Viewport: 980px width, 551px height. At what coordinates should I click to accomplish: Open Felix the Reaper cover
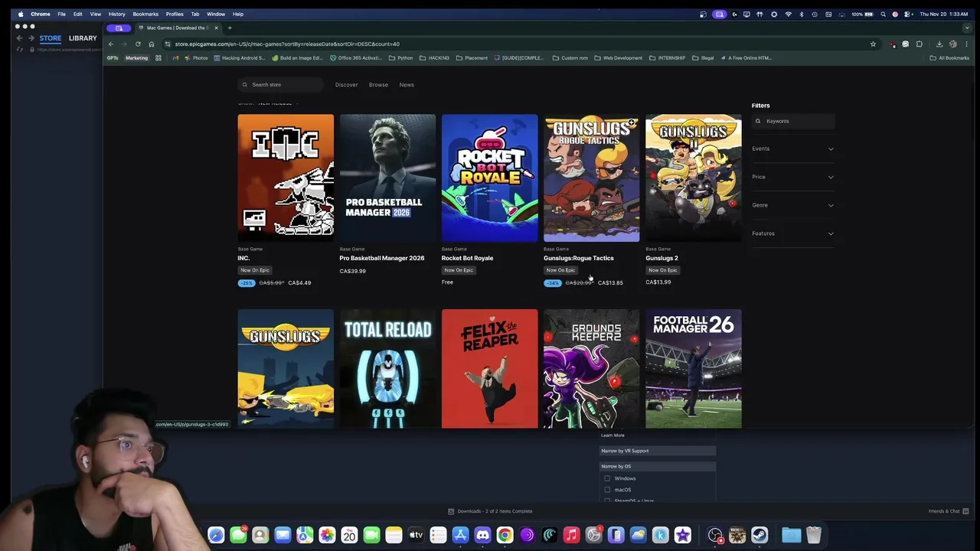490,369
